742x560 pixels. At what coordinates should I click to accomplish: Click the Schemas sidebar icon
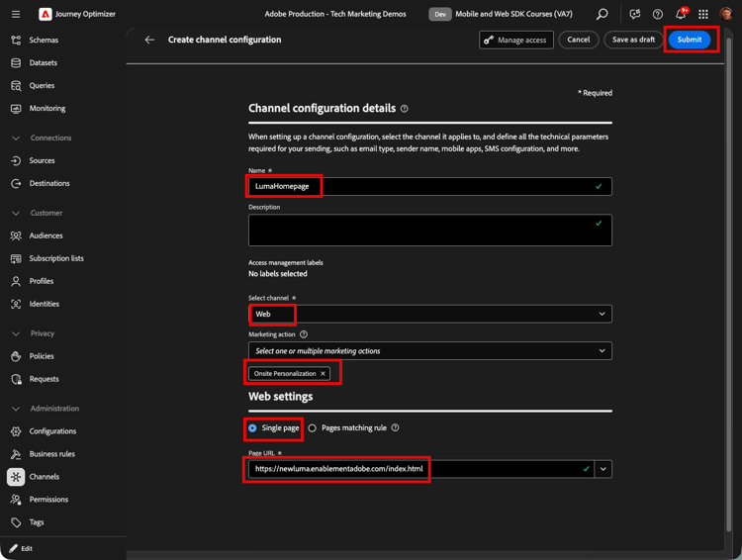(x=16, y=41)
